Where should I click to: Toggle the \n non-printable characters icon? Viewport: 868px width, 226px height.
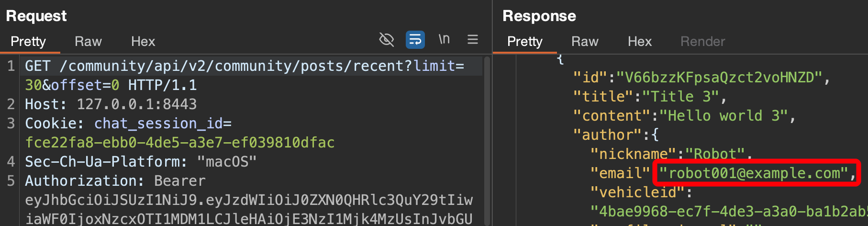tap(444, 39)
